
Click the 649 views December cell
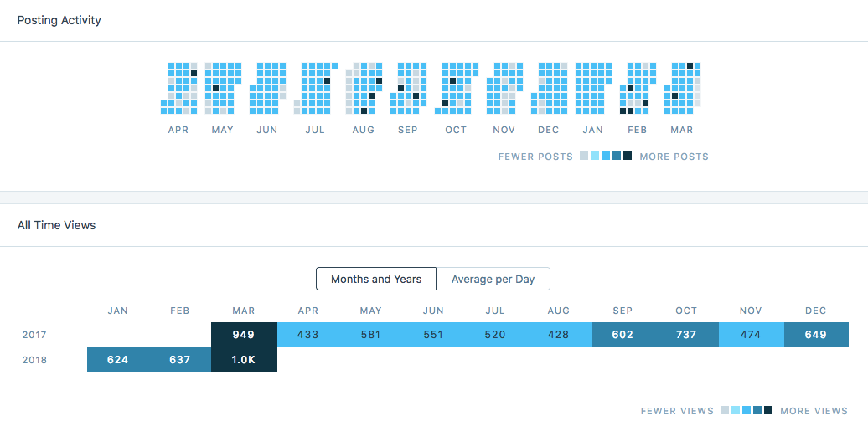[x=815, y=335]
